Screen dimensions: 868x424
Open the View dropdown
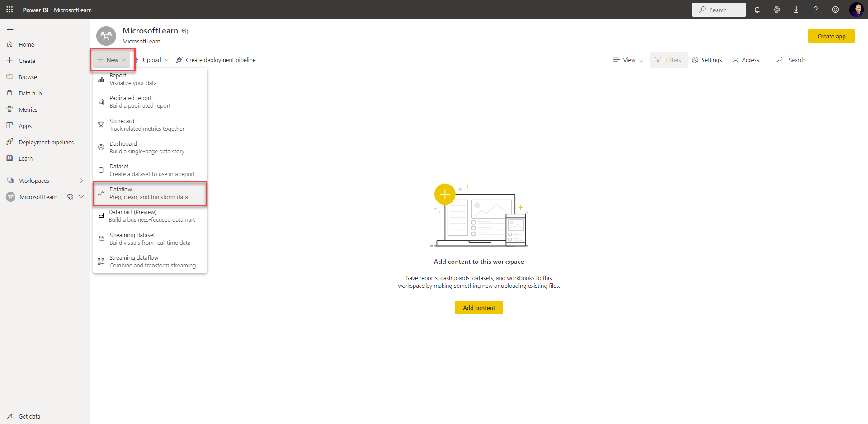pos(628,60)
